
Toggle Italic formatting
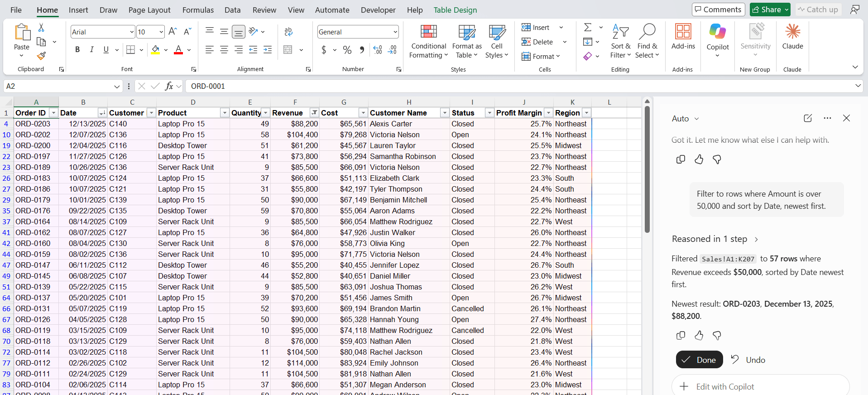(x=91, y=50)
